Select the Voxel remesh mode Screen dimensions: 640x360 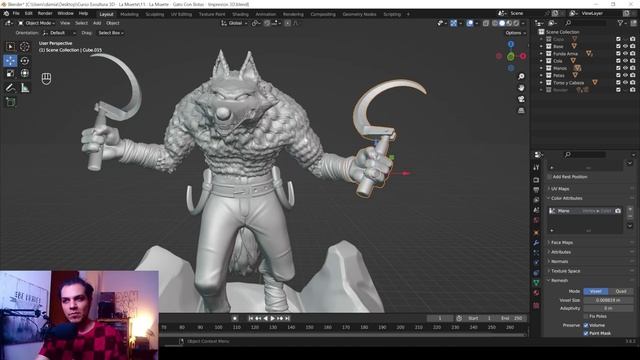[x=596, y=291]
